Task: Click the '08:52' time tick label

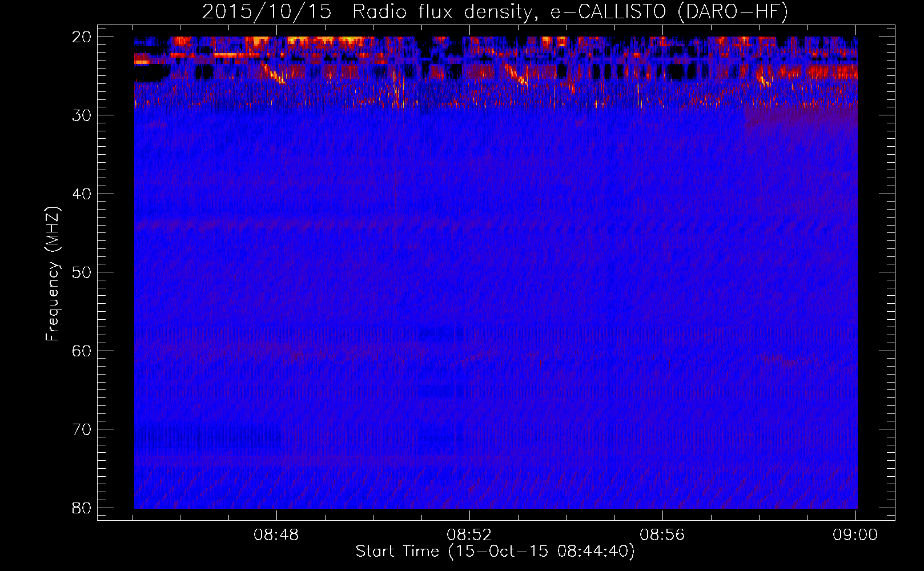Action: coord(469,535)
